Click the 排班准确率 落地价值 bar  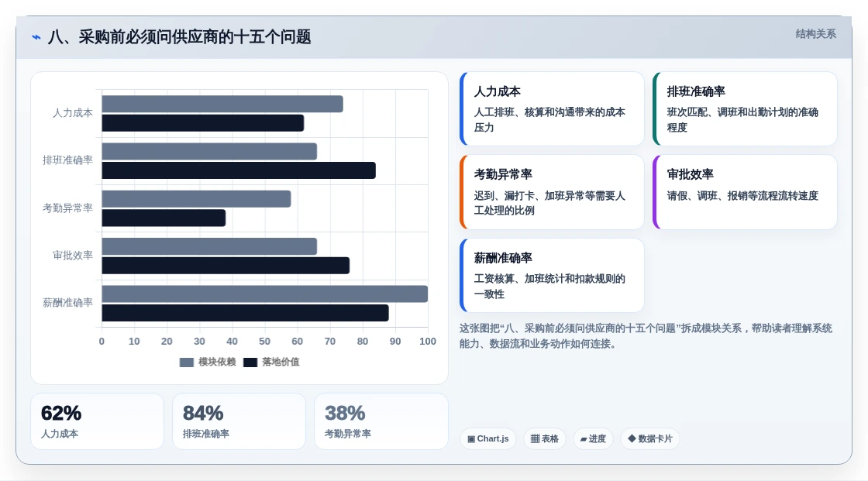tap(239, 170)
